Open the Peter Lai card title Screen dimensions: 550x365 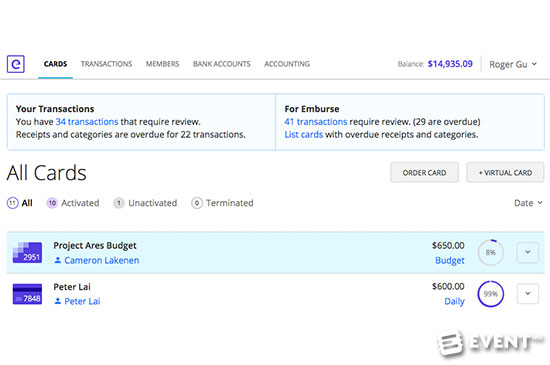pyautogui.click(x=72, y=287)
